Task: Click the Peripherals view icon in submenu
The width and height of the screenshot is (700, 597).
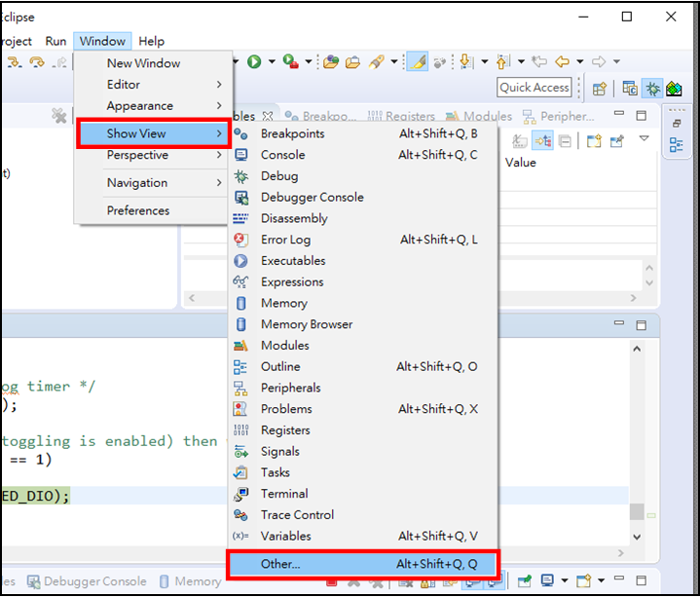Action: tap(241, 388)
